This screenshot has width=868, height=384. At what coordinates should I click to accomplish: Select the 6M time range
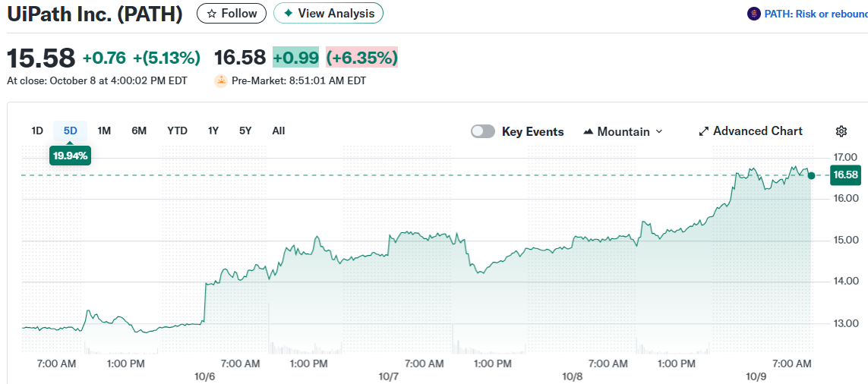coord(139,131)
